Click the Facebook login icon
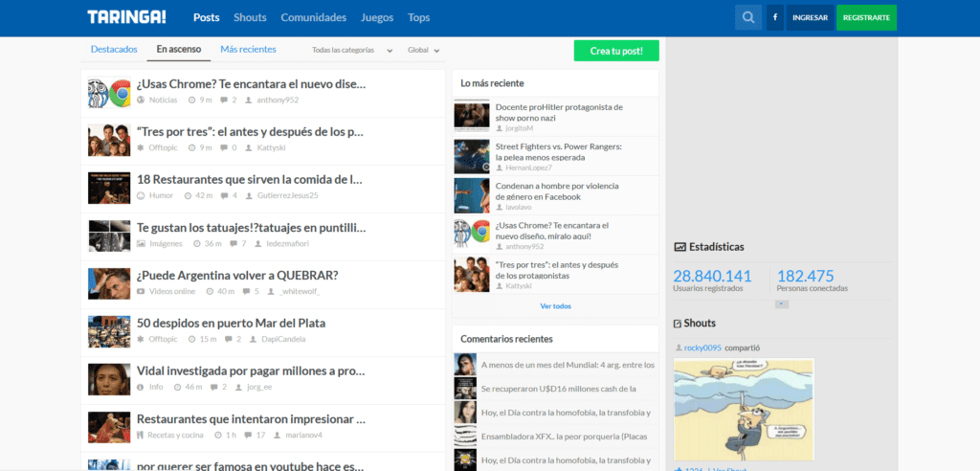Screen dimensions: 980x471 click(x=775, y=17)
